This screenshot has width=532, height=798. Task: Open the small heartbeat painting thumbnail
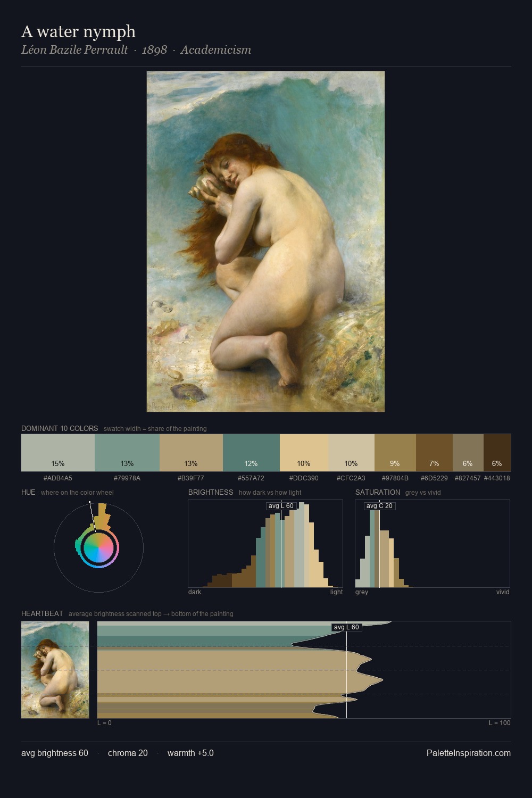(55, 670)
